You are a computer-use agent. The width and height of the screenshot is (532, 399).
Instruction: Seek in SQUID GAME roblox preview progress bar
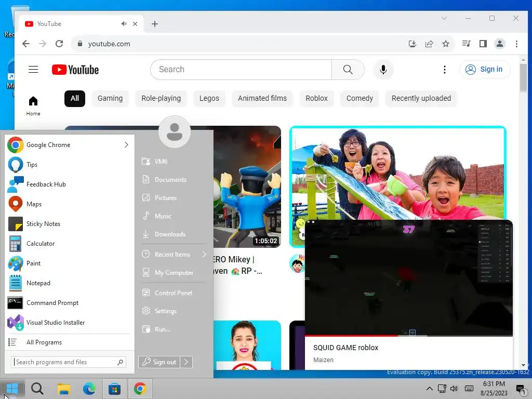pos(408,336)
